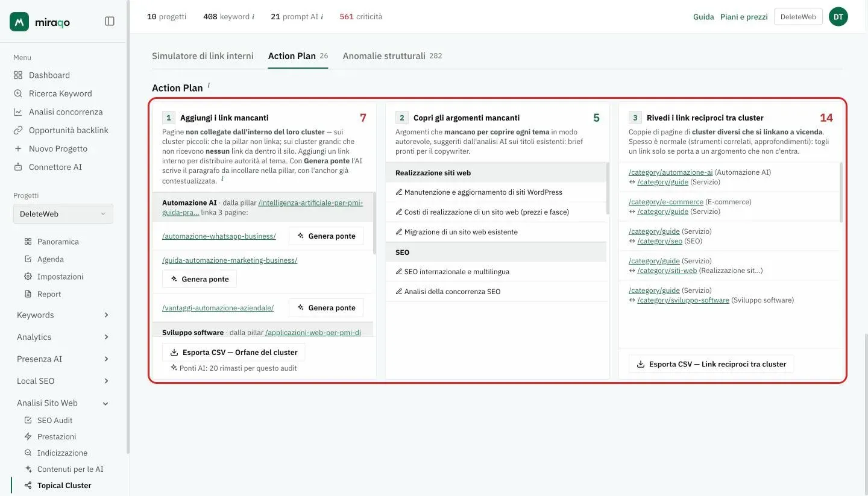Open Dashboard via its grid icon
The height and width of the screenshot is (496, 868).
tap(17, 75)
